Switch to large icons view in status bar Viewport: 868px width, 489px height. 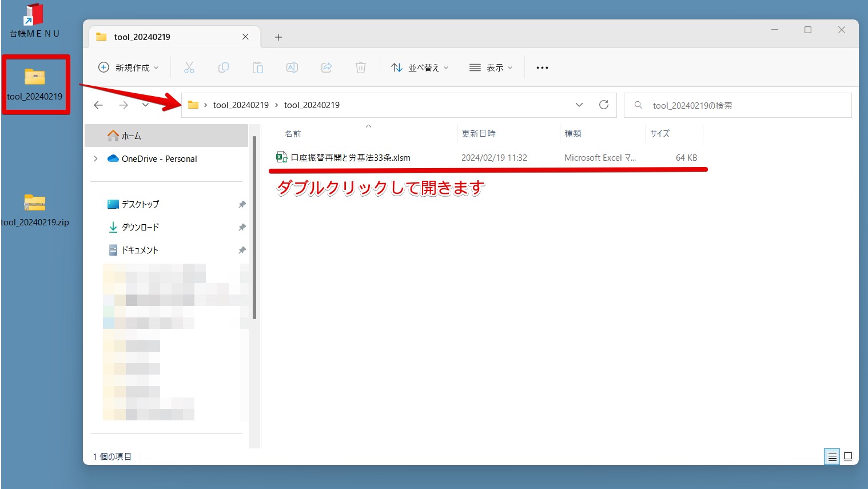(848, 456)
